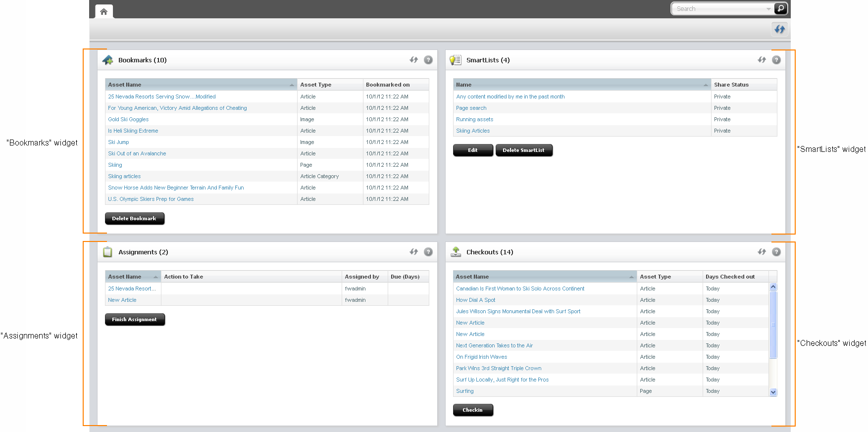Viewport: 868px width, 432px height.
Task: Sort Assignments by Due (Days) column
Action: 408,277
